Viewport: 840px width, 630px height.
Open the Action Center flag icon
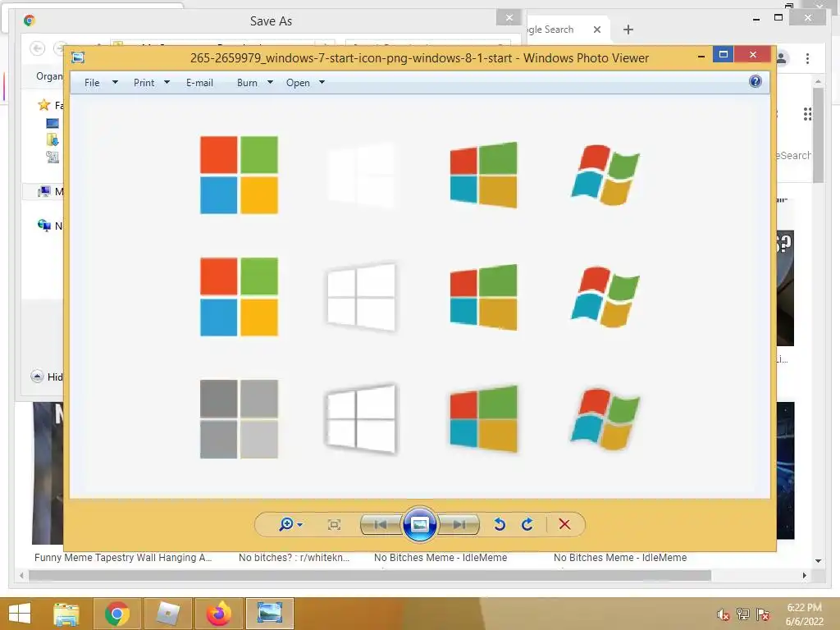point(763,614)
